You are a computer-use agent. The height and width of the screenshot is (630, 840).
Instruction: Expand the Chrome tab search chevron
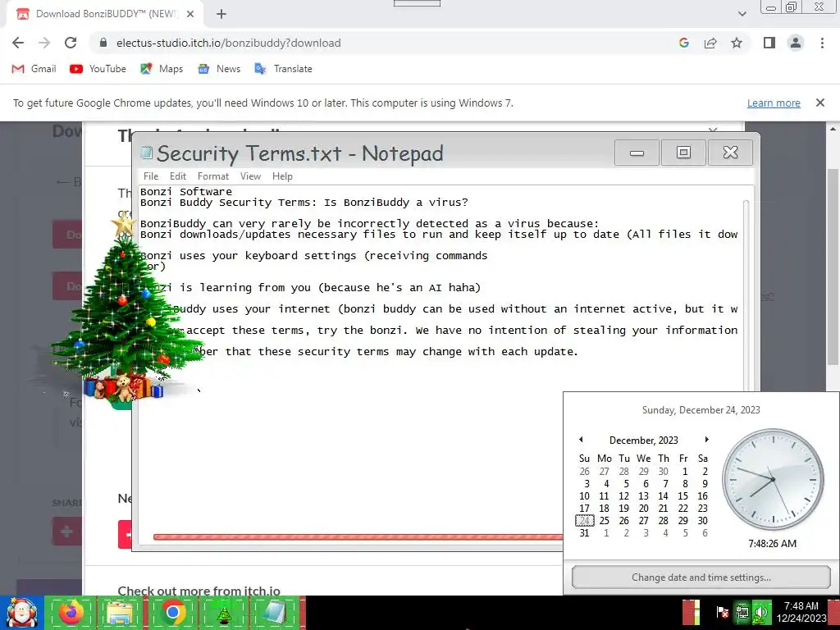(742, 14)
